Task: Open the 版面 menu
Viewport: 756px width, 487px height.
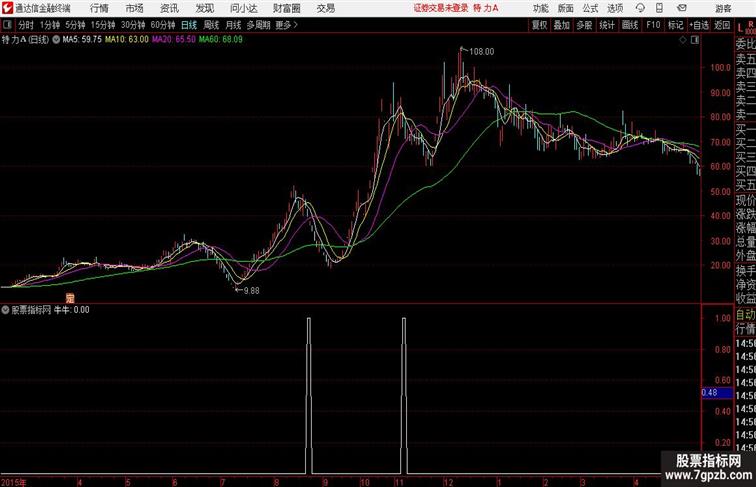Action: coord(566,8)
